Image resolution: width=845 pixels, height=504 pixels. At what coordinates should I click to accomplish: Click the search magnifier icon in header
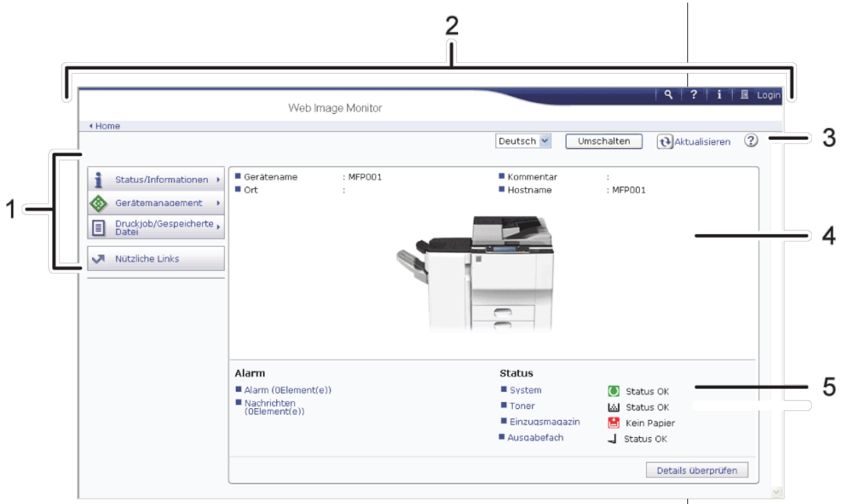click(668, 95)
